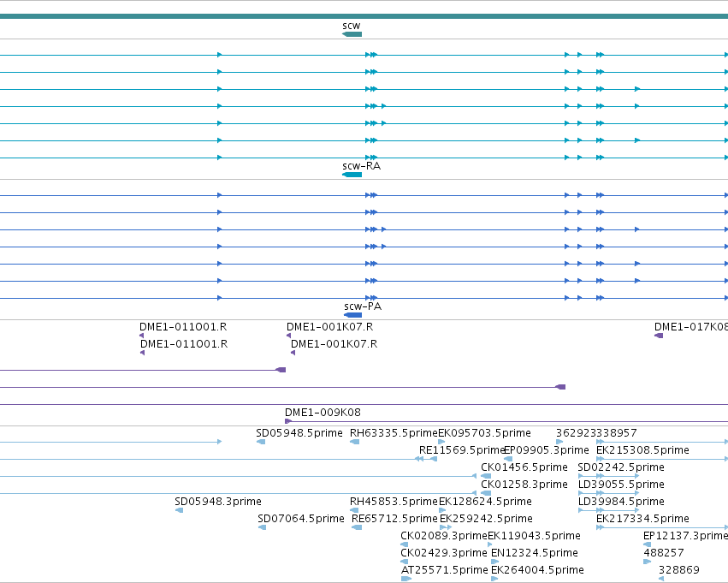
Task: Select the glyph below EN12324.5prime
Action: 495,562
